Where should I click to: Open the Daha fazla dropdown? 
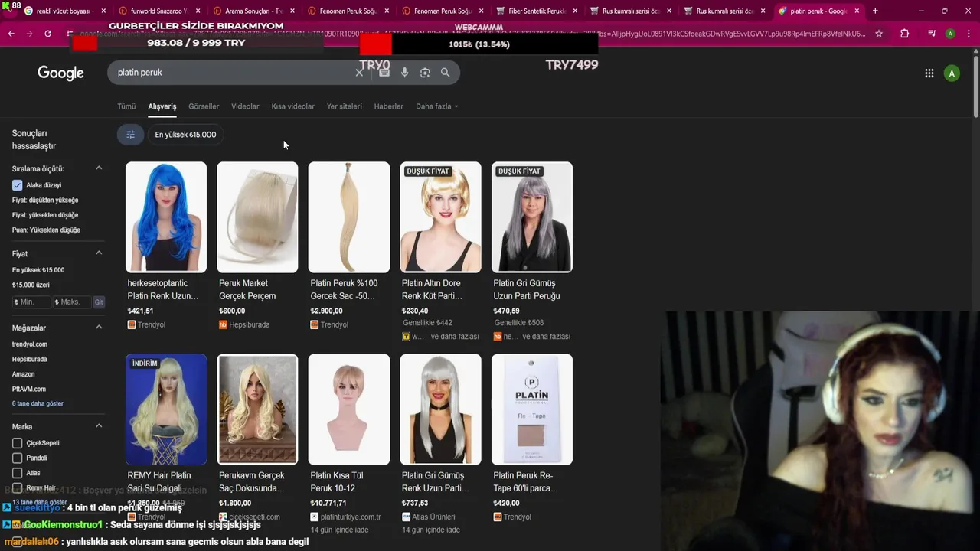click(436, 106)
